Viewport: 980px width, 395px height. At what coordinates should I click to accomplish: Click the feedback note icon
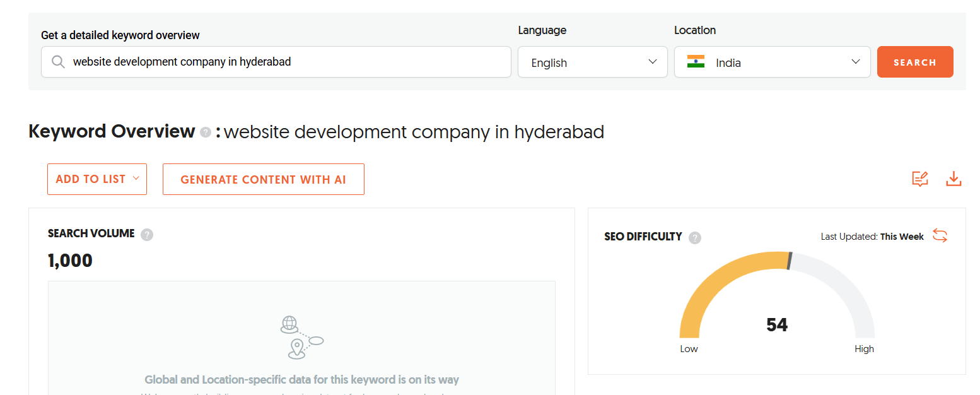click(920, 179)
